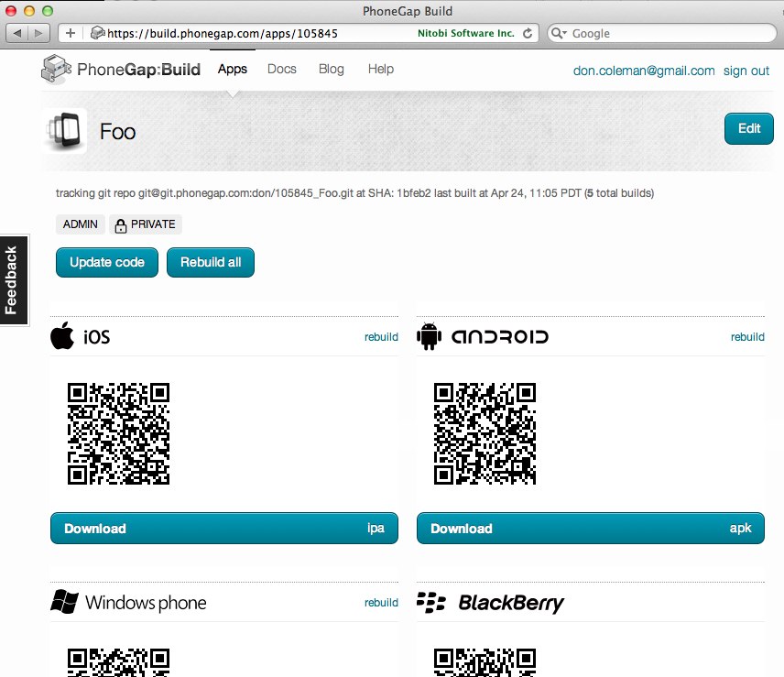Click the PhoneGap Build robot logo icon
Image resolution: width=784 pixels, height=677 pixels.
pyautogui.click(x=56, y=69)
